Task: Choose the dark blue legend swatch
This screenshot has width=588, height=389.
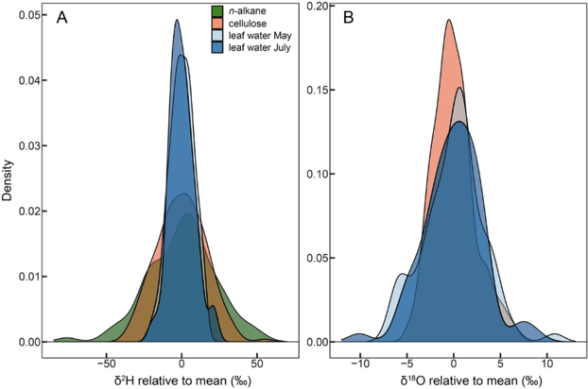Action: coord(217,47)
